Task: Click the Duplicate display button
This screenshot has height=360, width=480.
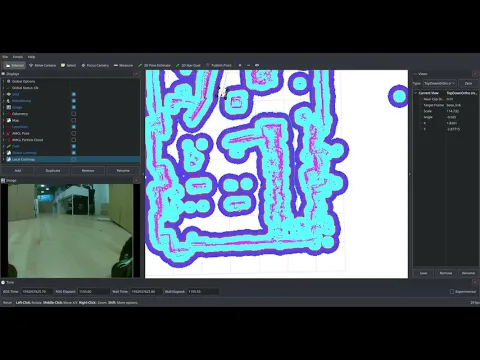Action: pyautogui.click(x=53, y=171)
